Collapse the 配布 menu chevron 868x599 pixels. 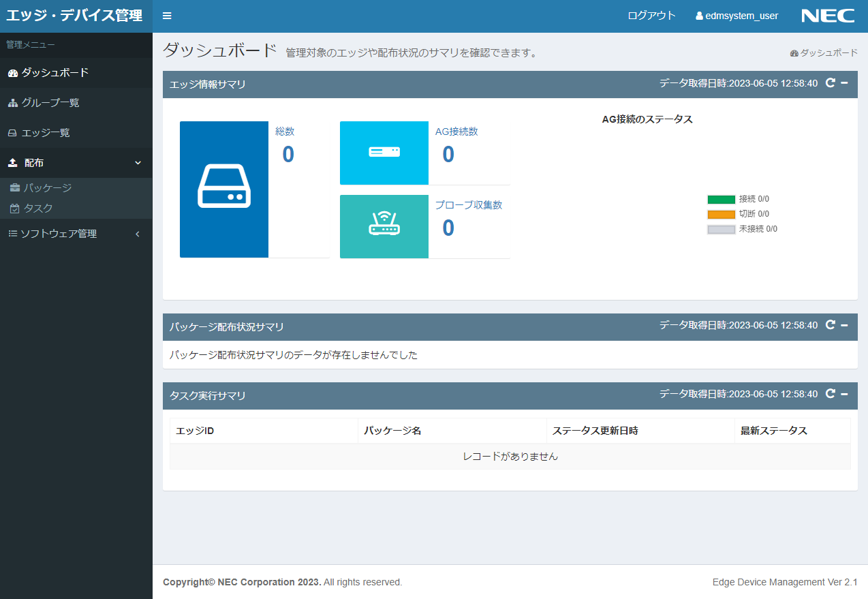[138, 163]
